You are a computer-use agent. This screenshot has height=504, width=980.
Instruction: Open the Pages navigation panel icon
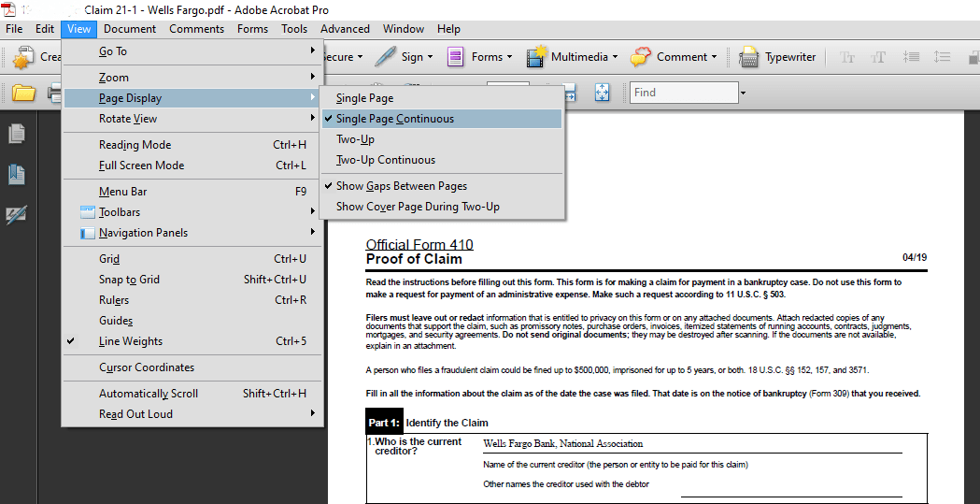17,133
